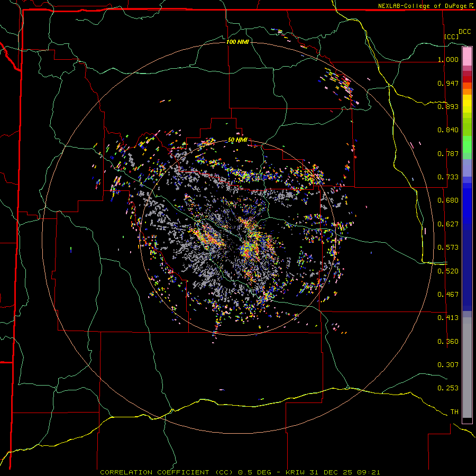The height and width of the screenshot is (476, 476).
Task: Click the 0.413 scale label
Action: [x=448, y=318]
